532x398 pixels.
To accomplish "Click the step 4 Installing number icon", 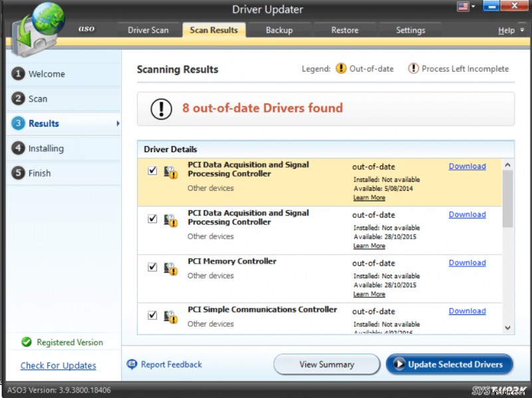I will [x=19, y=148].
